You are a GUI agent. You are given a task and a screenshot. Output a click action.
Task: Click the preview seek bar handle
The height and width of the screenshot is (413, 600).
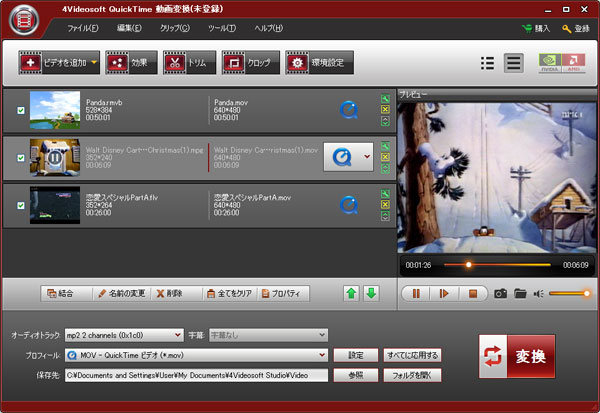pyautogui.click(x=468, y=264)
